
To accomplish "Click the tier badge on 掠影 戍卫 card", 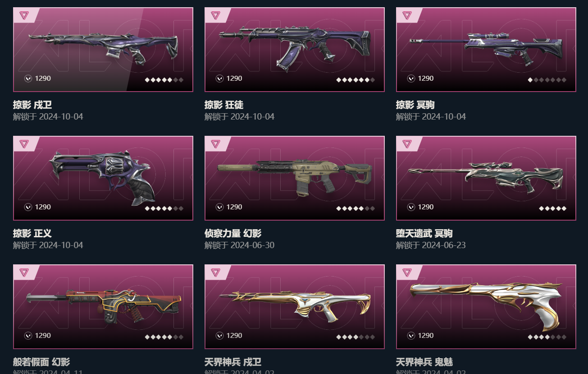I will click(x=24, y=15).
